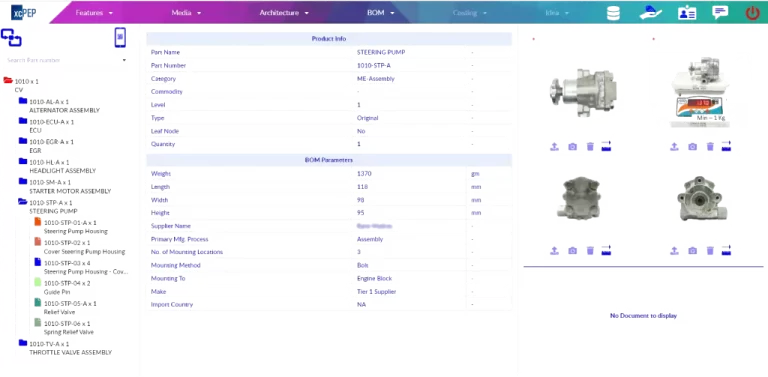This screenshot has height=377, width=768.
Task: Click camera icon under weighing scale image
Action: click(x=692, y=146)
